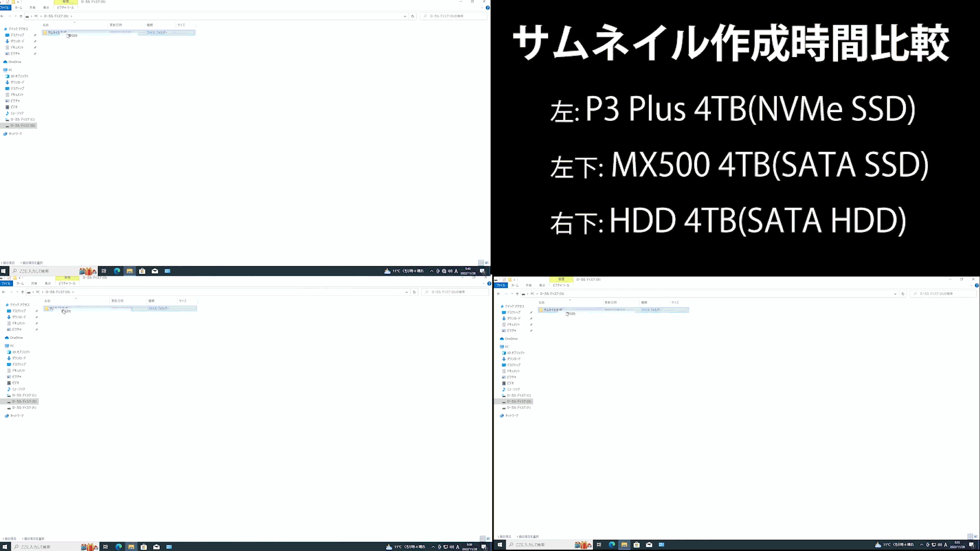Open quick access toolbar dropdown, top-left Explorer

click(x=18, y=2)
